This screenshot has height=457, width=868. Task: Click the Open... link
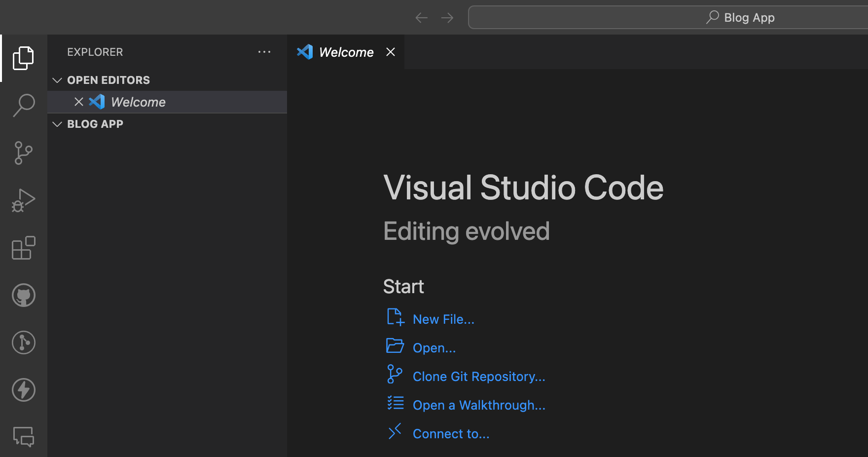[x=434, y=348]
